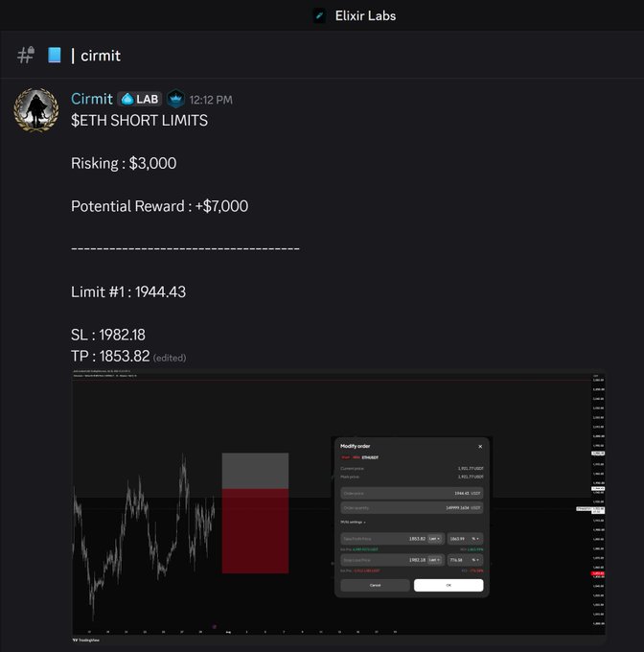Click the 'SL : 1982.18' line
The height and width of the screenshot is (652, 644).
click(x=108, y=335)
